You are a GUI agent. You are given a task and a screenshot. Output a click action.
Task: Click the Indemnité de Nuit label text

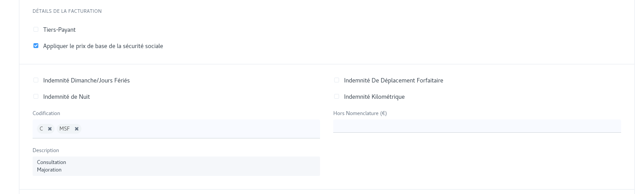tap(66, 97)
